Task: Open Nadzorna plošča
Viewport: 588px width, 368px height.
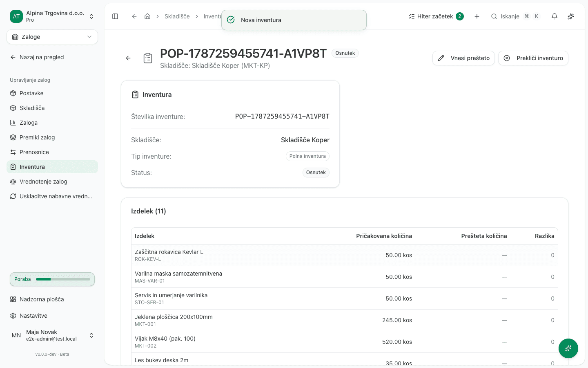Action: point(52,299)
